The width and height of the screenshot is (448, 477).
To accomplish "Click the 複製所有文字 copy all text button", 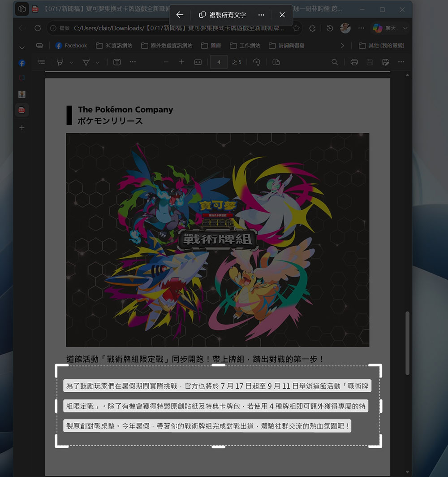I will coord(223,15).
